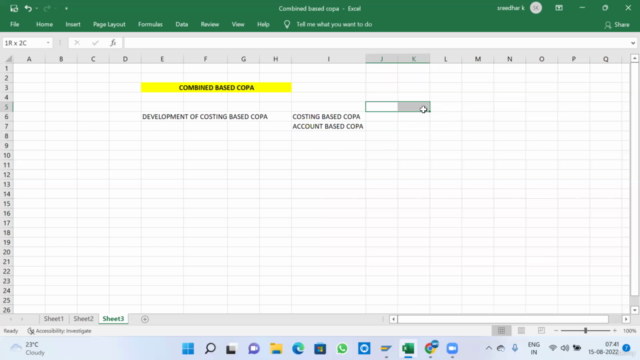The image size is (640, 360).
Task: Select the COMBINED BASED COPA yellow cell
Action: [216, 87]
